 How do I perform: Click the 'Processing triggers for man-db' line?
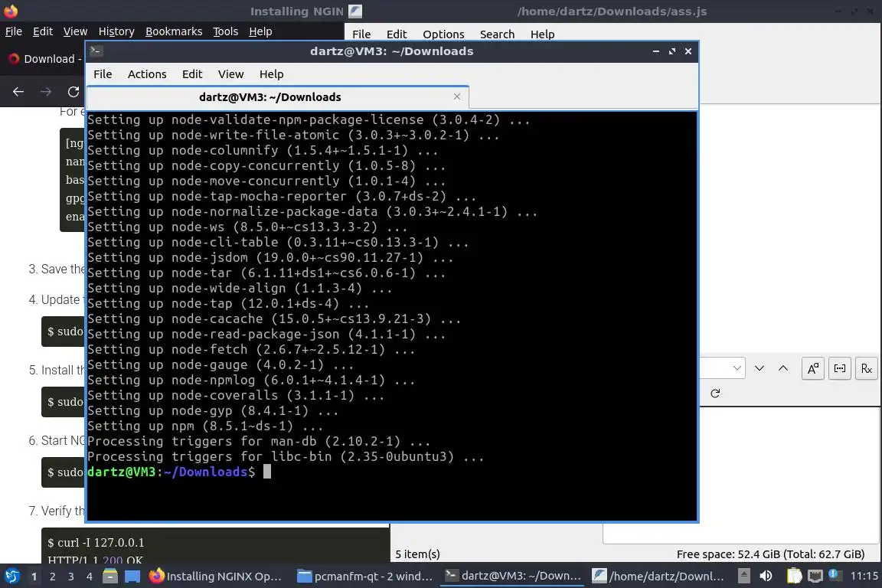[x=259, y=441]
